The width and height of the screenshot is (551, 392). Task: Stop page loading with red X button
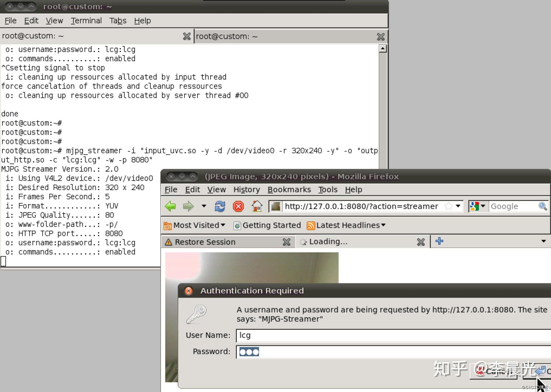238,206
